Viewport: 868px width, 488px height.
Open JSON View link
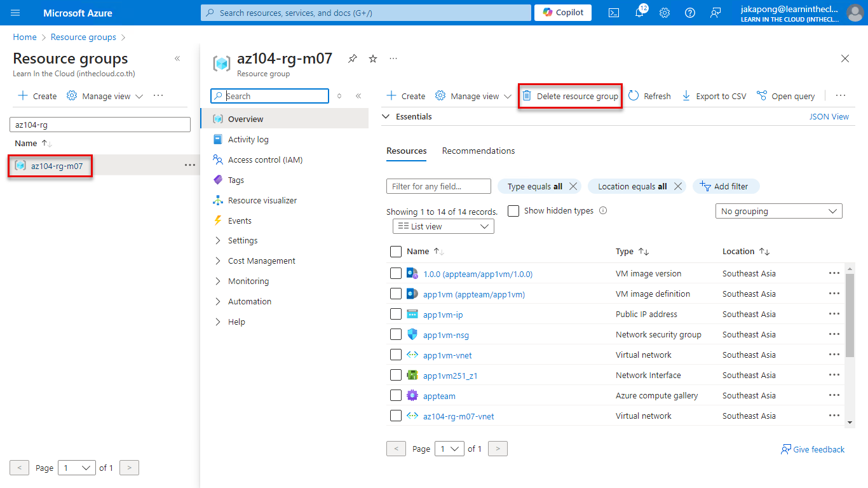(x=829, y=116)
